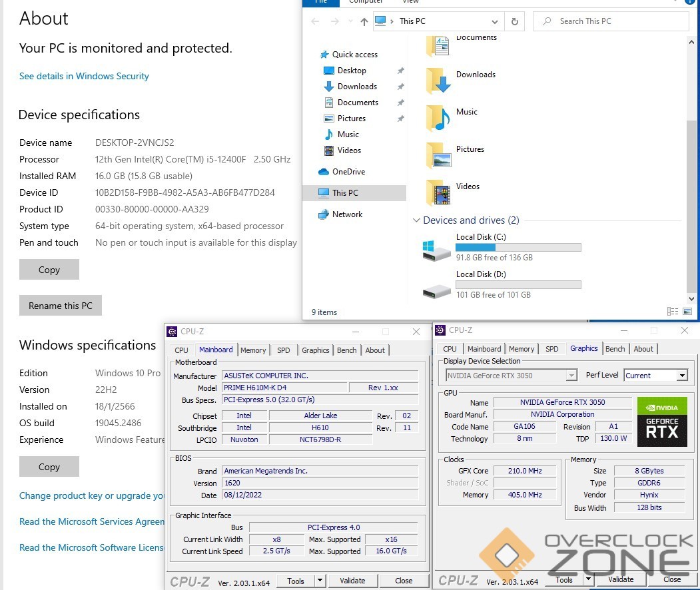Open the Perf Level dropdown
The image size is (700, 590).
click(681, 376)
